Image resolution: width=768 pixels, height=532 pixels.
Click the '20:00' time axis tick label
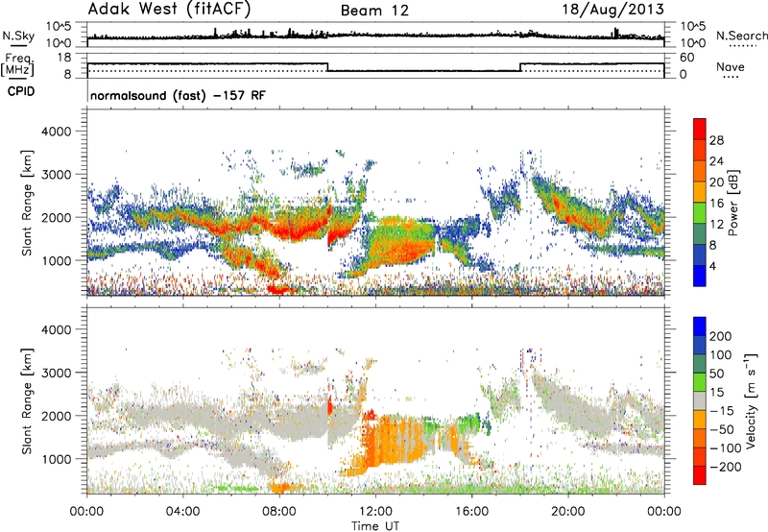point(567,512)
